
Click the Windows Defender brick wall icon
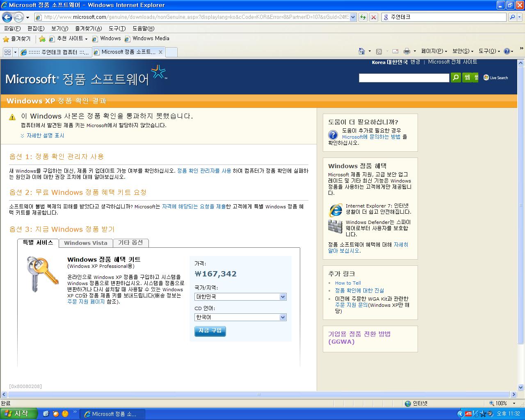click(x=335, y=226)
